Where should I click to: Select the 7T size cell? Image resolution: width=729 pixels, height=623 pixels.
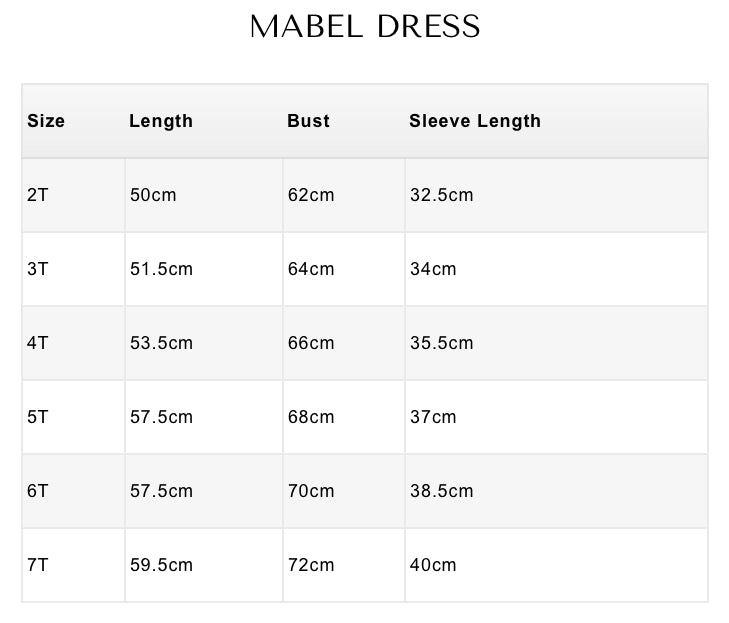tap(38, 565)
